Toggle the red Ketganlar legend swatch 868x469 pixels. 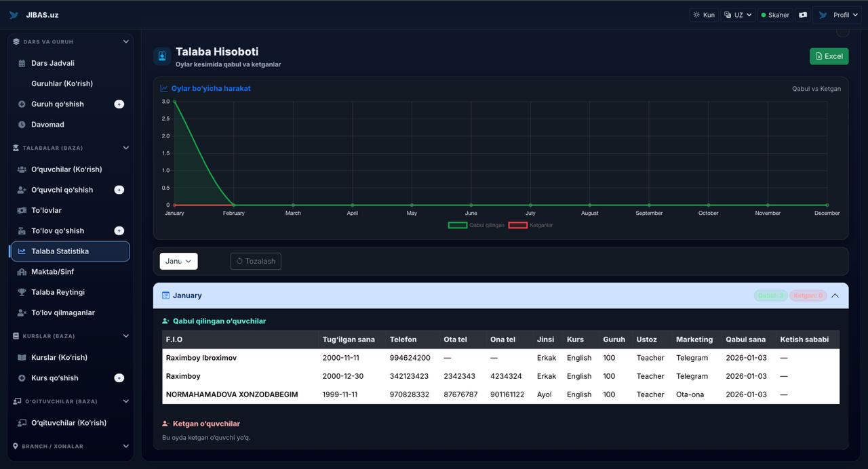pos(518,225)
